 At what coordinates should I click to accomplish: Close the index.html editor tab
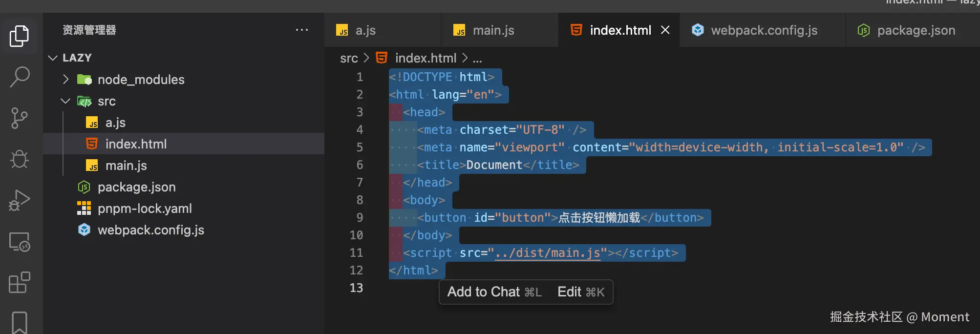tap(665, 30)
